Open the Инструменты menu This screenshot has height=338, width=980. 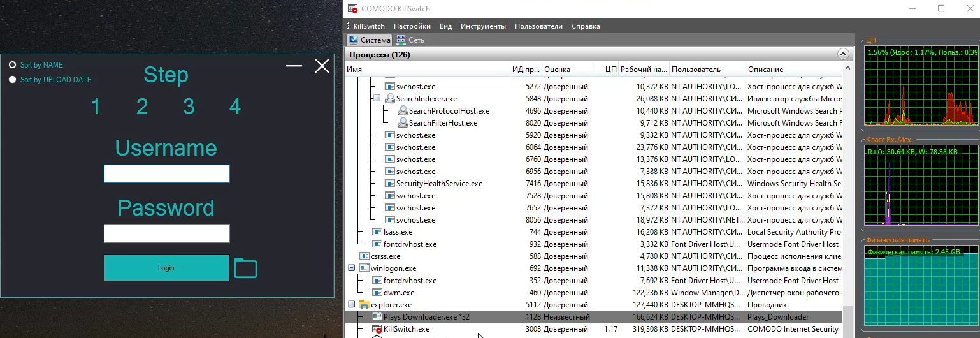coord(484,26)
